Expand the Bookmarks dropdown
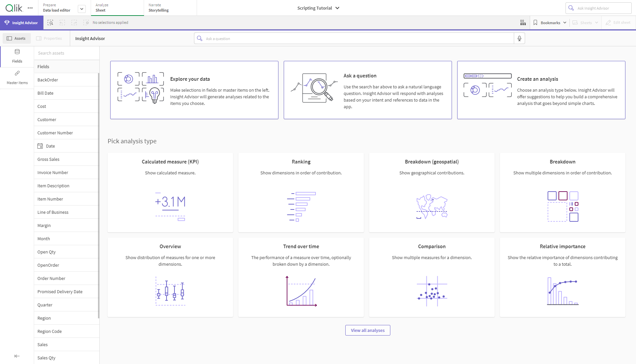 tap(552, 22)
